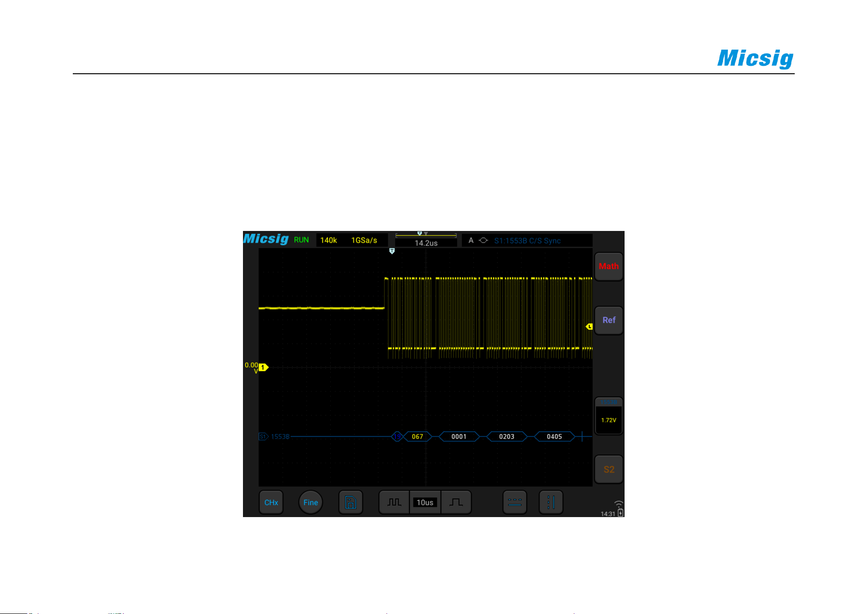Tap the 1GSa/s sample rate readout

(x=364, y=240)
